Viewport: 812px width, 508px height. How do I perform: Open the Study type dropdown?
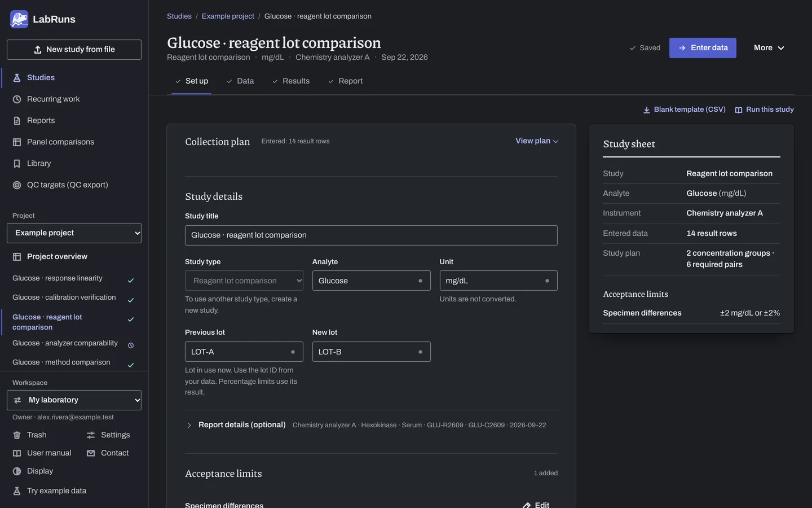tap(244, 281)
